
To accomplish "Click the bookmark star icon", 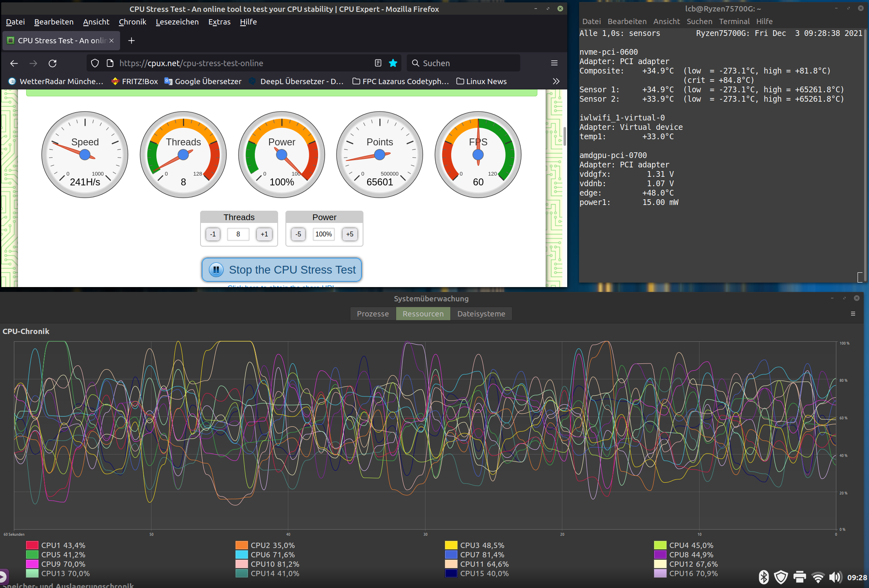I will point(393,63).
